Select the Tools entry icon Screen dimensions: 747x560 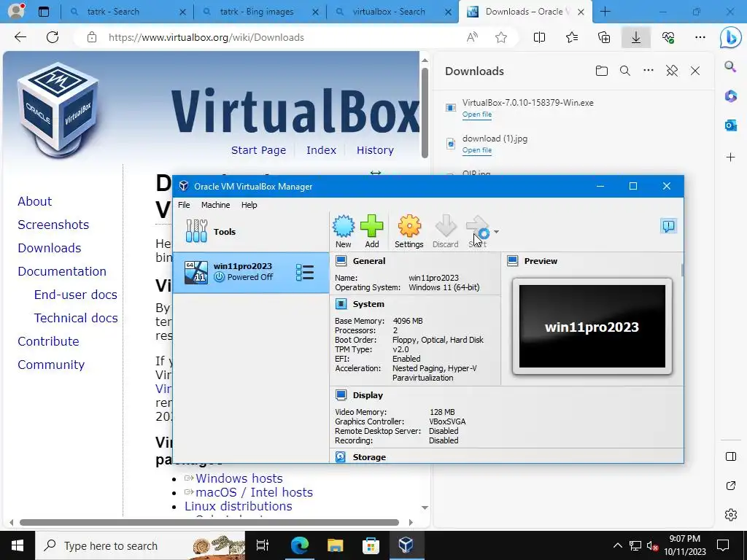coord(196,231)
